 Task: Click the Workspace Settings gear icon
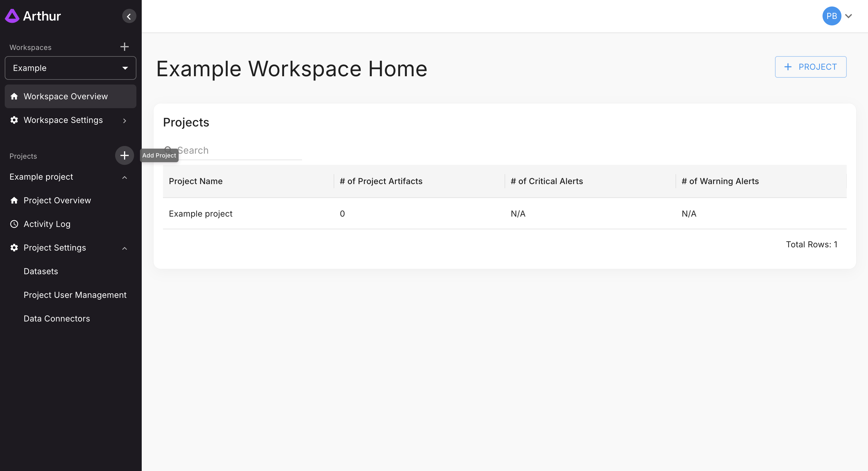pos(14,120)
